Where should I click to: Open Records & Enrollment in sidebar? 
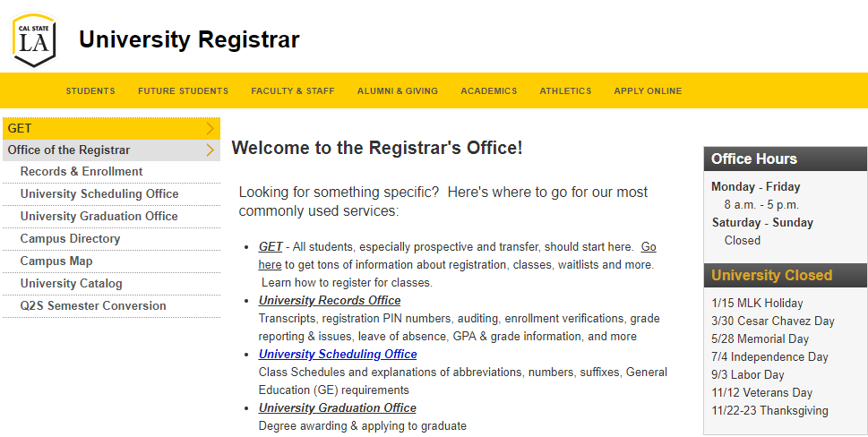pos(82,172)
